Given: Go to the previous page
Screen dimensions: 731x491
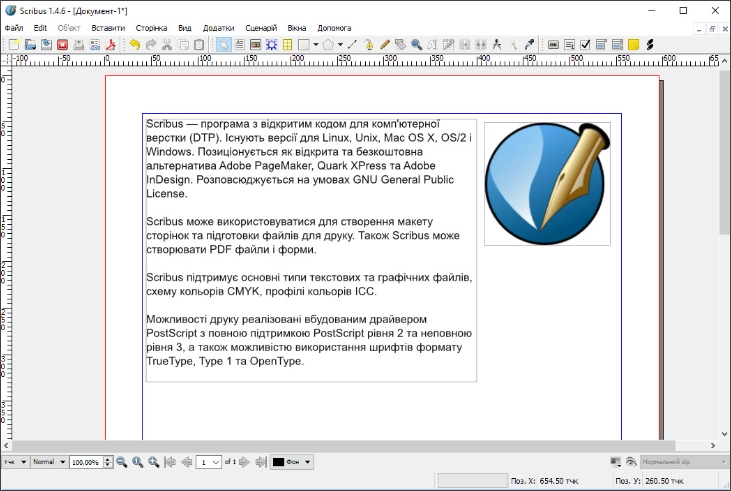Looking at the screenshot, I should click(x=186, y=462).
